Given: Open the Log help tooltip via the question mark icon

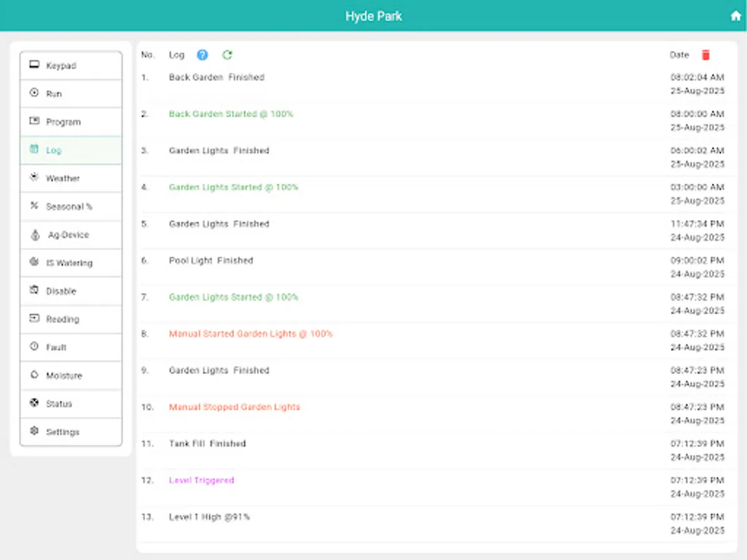Looking at the screenshot, I should pos(202,55).
